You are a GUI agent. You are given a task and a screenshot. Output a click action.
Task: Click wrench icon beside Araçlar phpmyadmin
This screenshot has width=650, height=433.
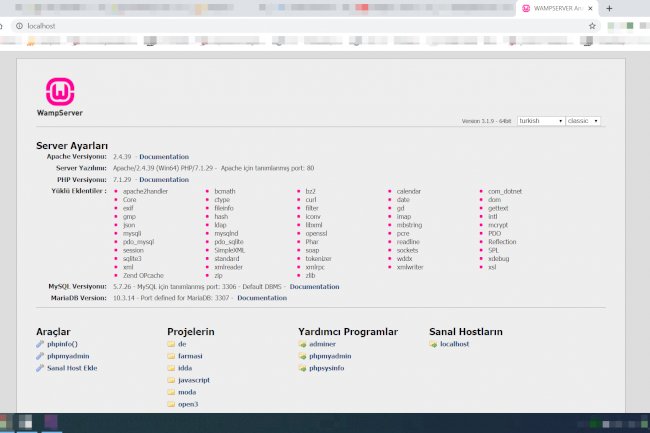coord(40,356)
